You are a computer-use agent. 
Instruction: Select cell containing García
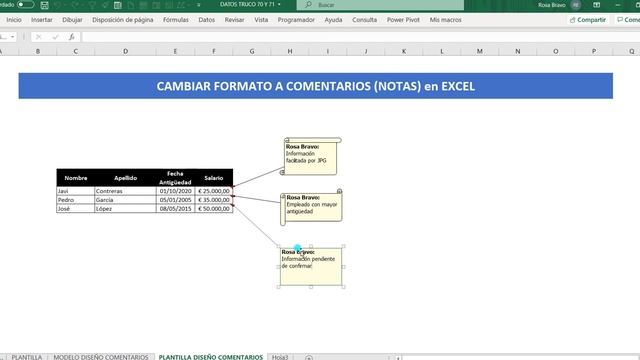pyautogui.click(x=125, y=200)
